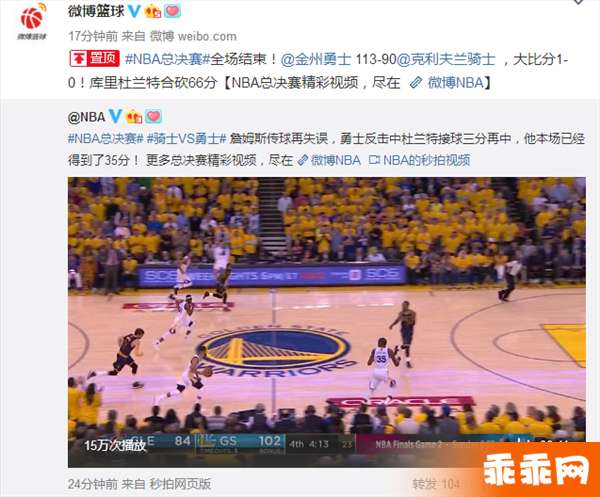The image size is (600, 497).
Task: Click the 转发 104 repost button
Action: [436, 484]
